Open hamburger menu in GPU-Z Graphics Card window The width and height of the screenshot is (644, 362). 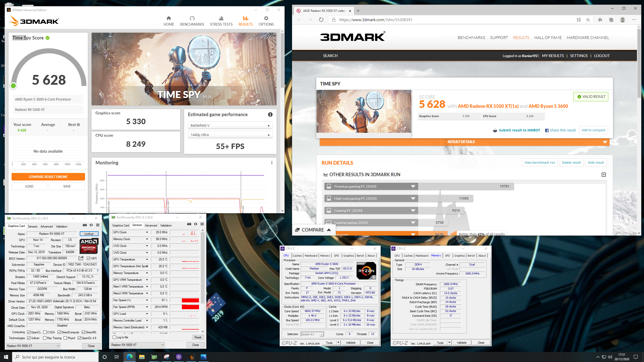(x=98, y=225)
